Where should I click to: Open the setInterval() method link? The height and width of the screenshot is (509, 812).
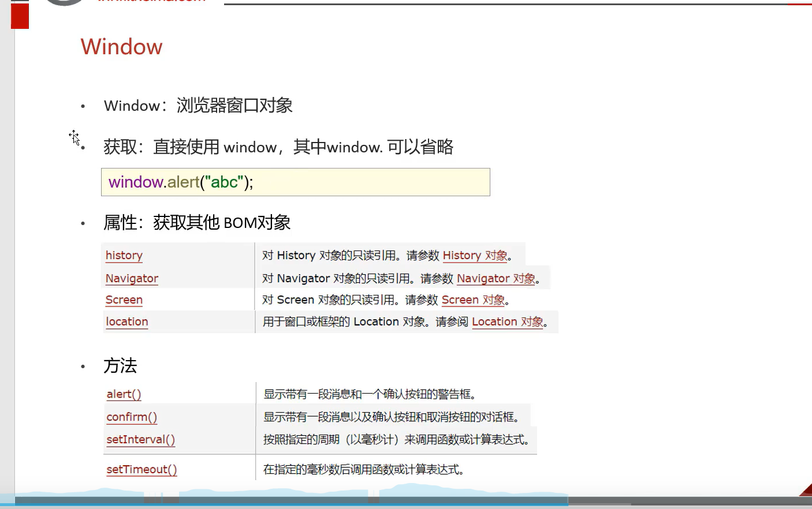pos(140,439)
